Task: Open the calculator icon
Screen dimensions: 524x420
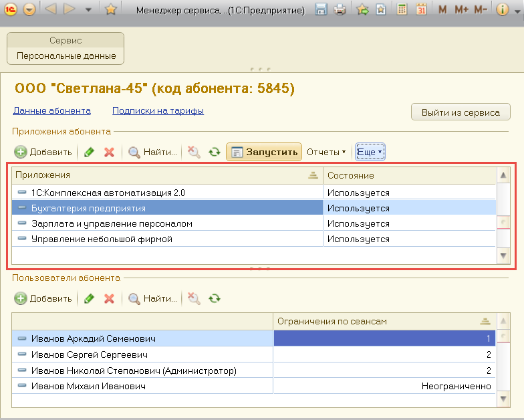Action: 402,9
